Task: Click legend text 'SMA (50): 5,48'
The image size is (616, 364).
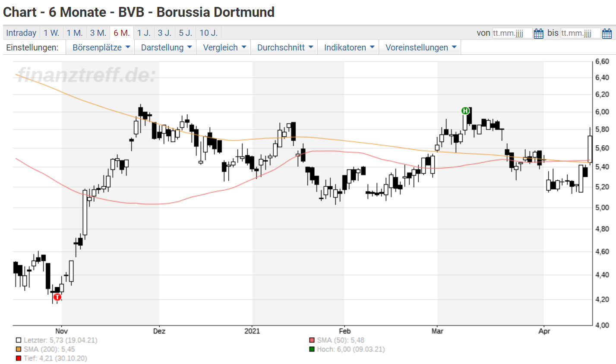Action: coord(341,340)
